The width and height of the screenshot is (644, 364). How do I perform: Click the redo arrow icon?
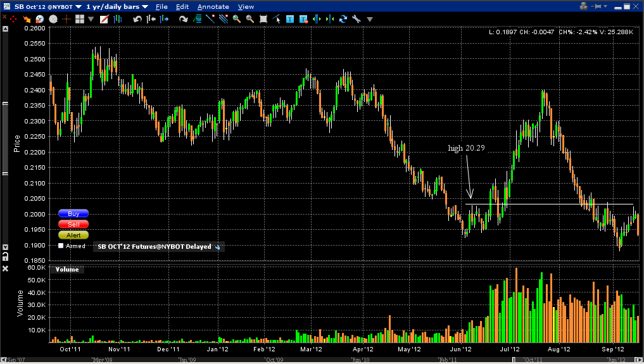(x=183, y=19)
